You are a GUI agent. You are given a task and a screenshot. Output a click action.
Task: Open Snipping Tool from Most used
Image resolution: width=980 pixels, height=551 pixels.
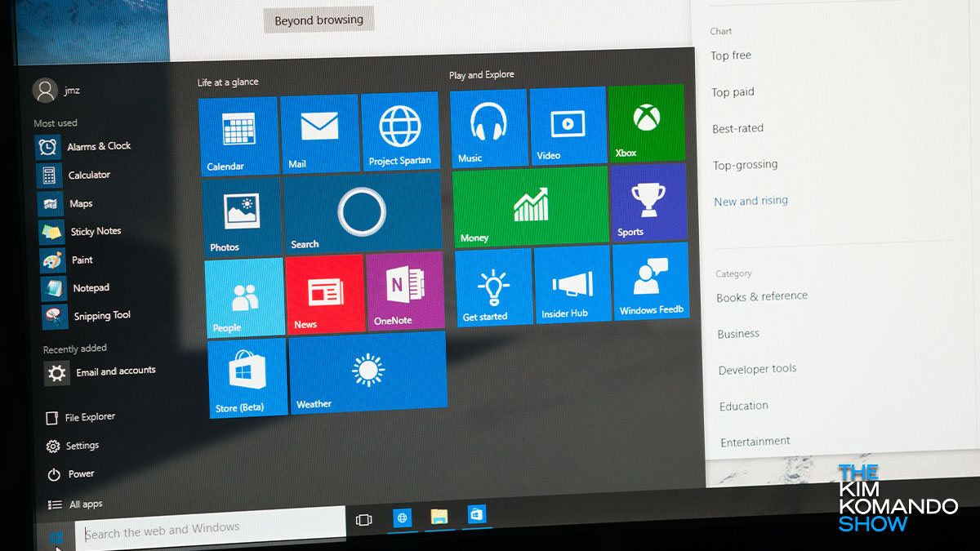pos(101,316)
